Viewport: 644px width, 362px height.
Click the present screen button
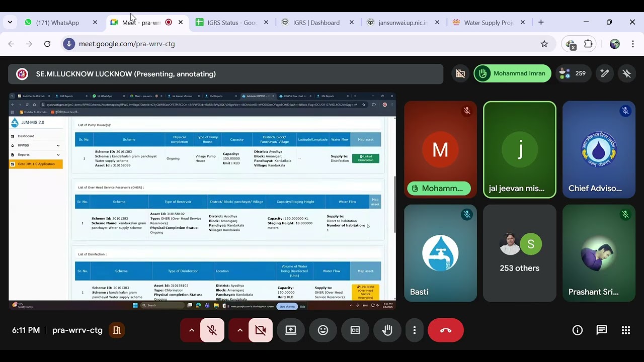coord(291,330)
